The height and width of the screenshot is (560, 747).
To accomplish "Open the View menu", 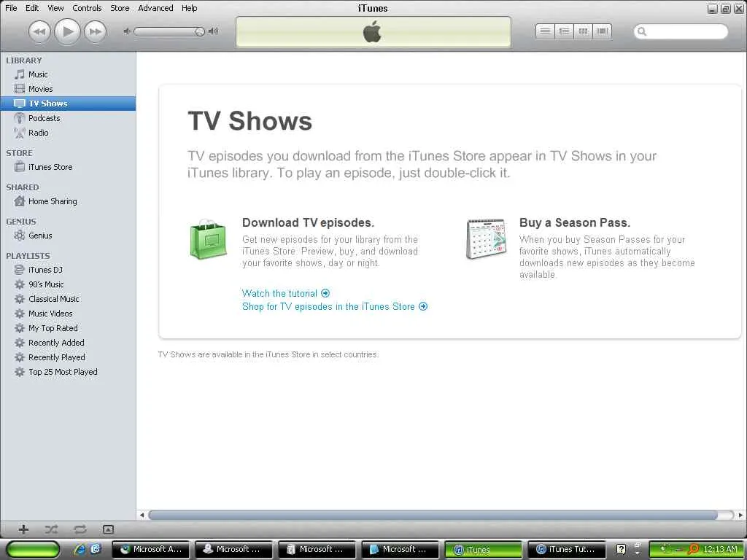I will coord(55,8).
